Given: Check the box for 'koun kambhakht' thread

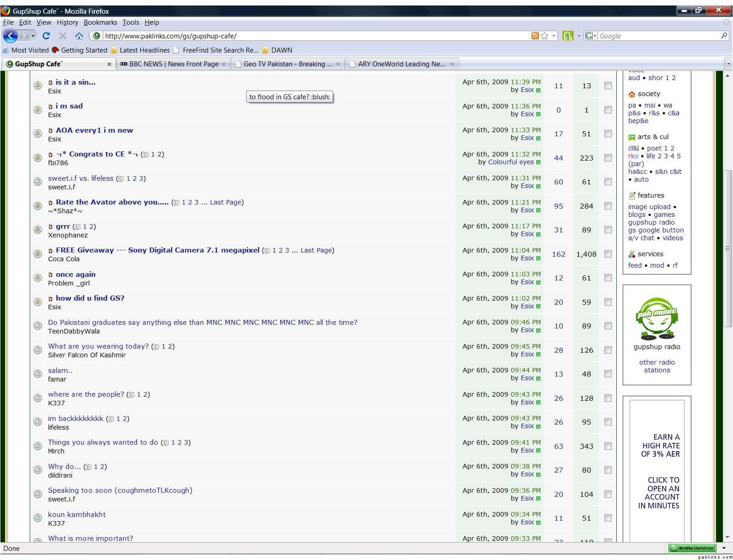Looking at the screenshot, I should 608,518.
